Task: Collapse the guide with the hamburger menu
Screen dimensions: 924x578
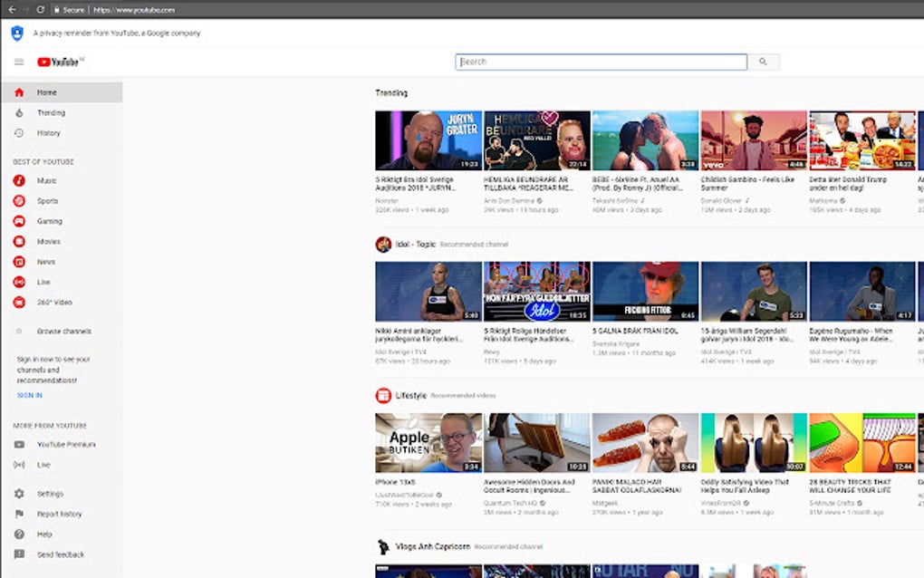Action: coord(18,62)
